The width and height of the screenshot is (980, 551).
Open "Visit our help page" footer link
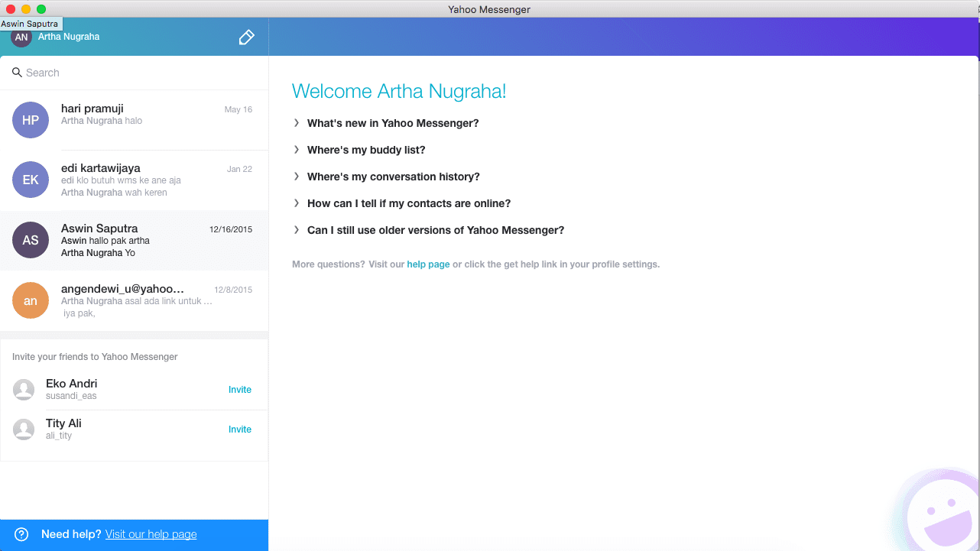(151, 534)
